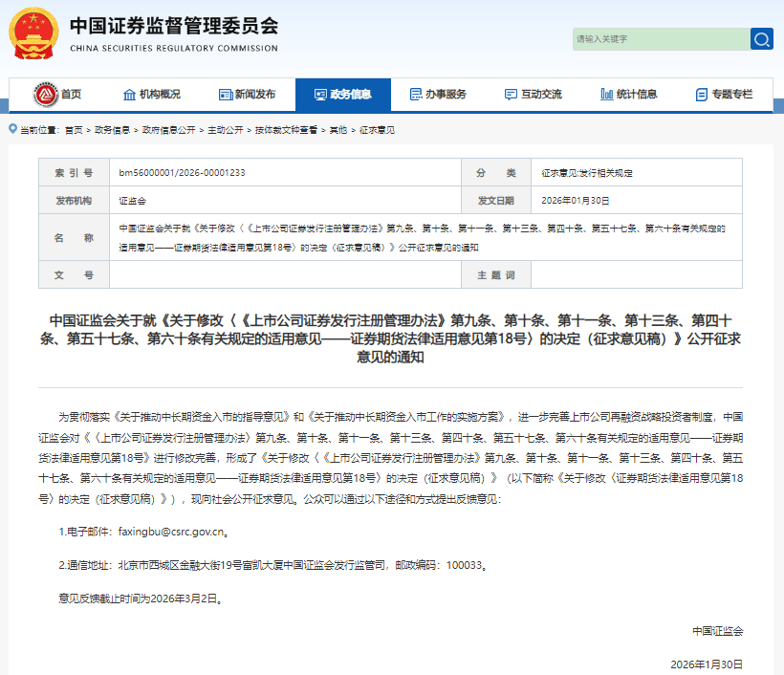The width and height of the screenshot is (784, 675).
Task: Type in the 请输入关键字 search field
Action: 658,39
